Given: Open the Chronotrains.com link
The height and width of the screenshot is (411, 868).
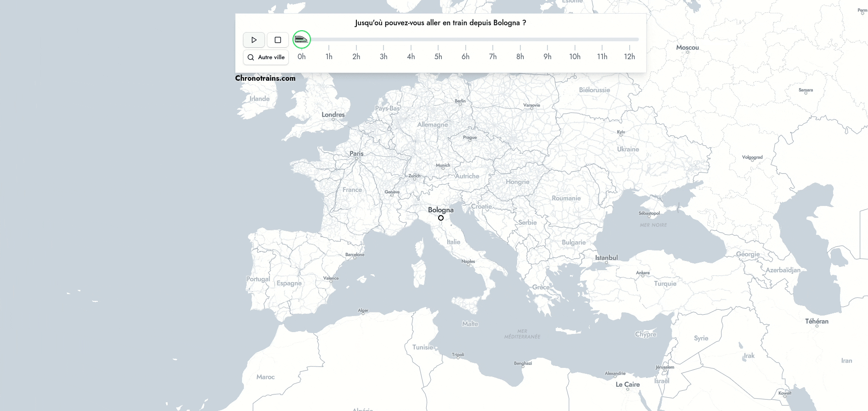Looking at the screenshot, I should coord(265,78).
